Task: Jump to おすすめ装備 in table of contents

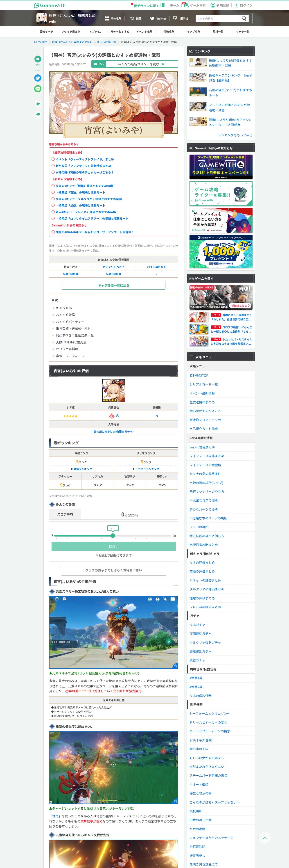Action: 65,315
